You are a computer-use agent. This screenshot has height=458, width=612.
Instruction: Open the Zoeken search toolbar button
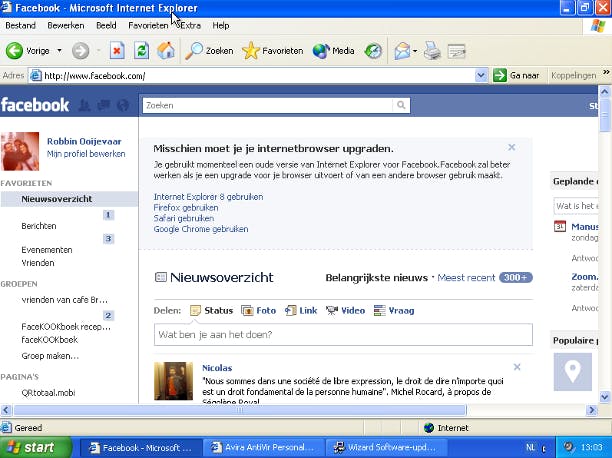[x=209, y=51]
